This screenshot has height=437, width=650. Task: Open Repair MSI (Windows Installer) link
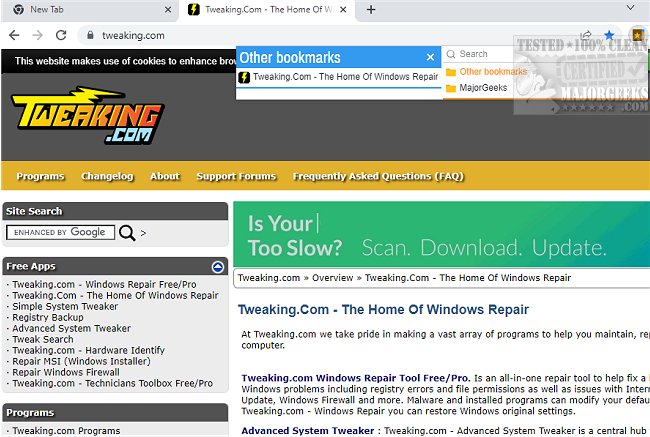coord(81,361)
